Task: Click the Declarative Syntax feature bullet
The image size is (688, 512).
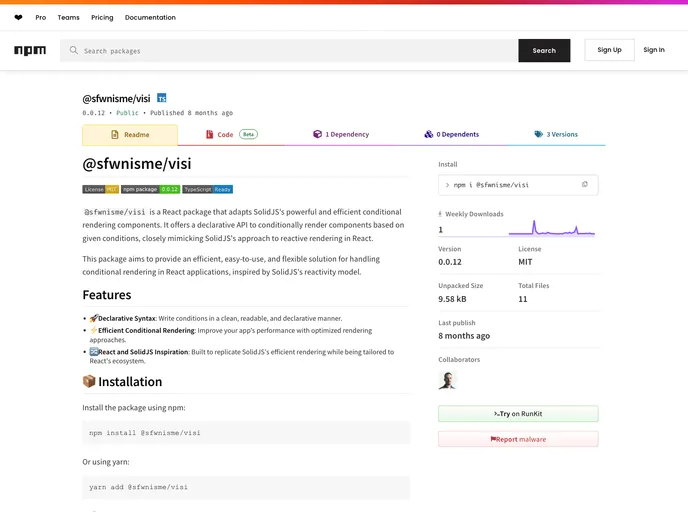Action: (215, 318)
